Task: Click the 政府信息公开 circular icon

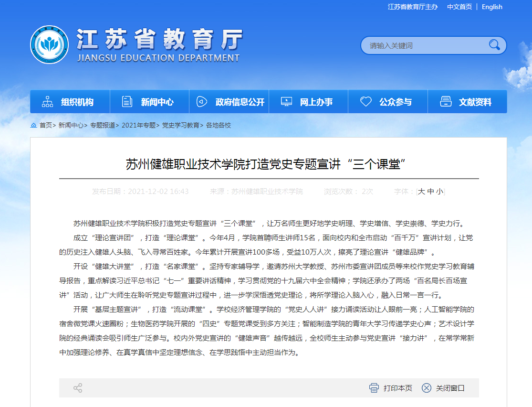Action: tap(201, 102)
